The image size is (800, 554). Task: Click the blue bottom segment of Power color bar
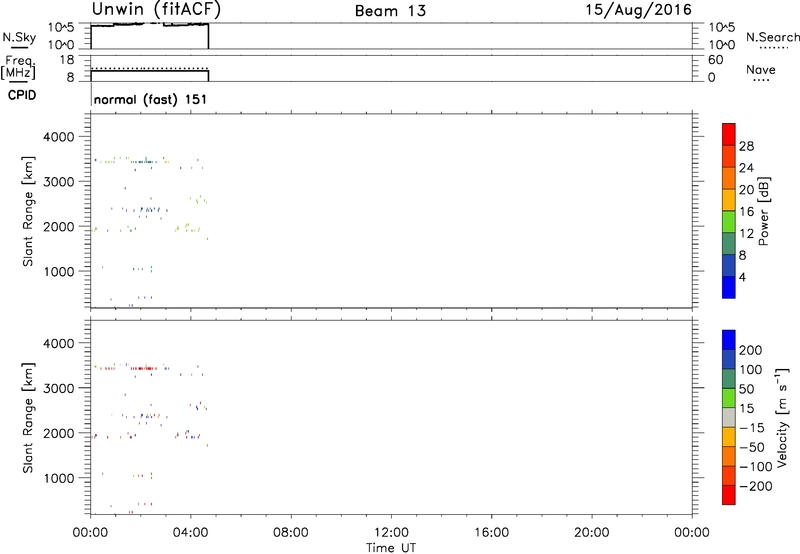tap(729, 287)
